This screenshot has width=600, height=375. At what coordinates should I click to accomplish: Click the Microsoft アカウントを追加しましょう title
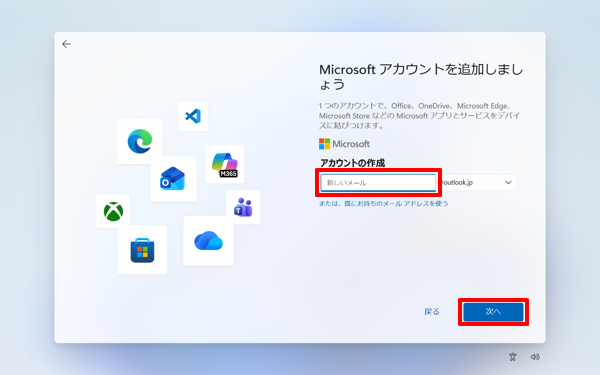421,77
